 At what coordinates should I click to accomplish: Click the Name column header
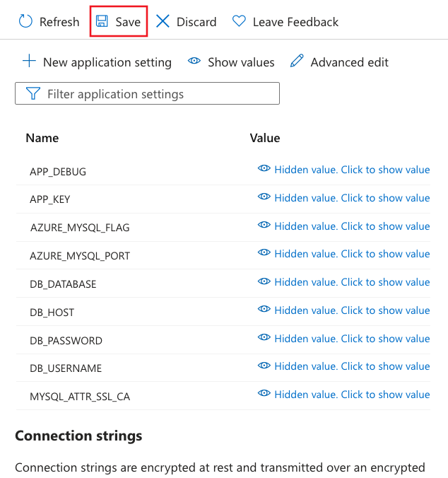pos(42,138)
